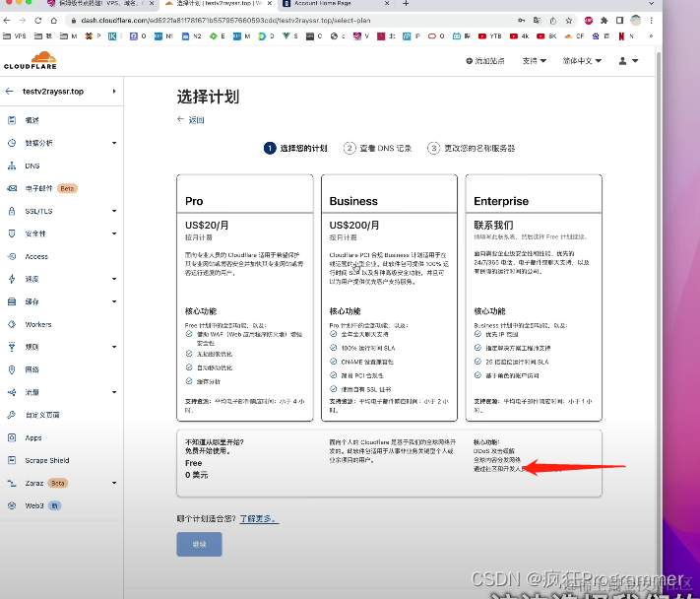Screen dimensions: 700x599
Task: Click the browser home icon
Action: tap(54, 21)
